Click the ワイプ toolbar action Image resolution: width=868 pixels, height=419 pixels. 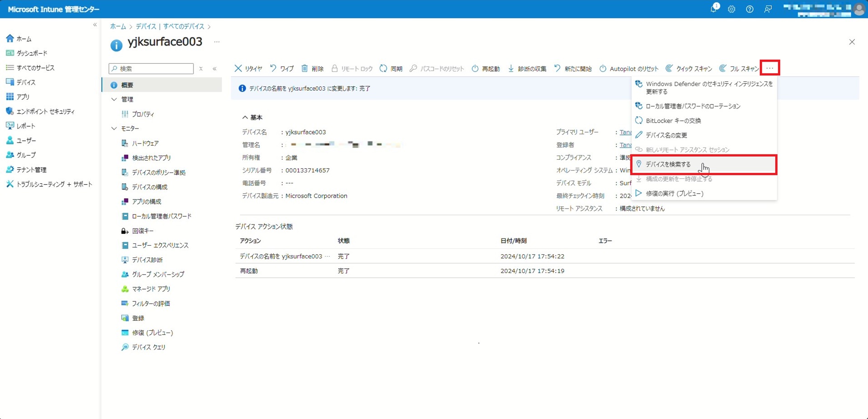tap(282, 69)
